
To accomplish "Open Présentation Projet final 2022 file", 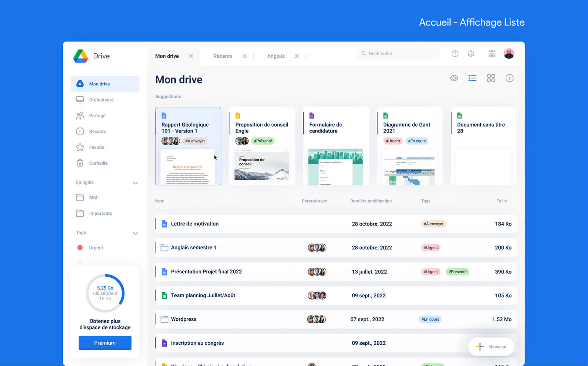I will tap(336, 271).
